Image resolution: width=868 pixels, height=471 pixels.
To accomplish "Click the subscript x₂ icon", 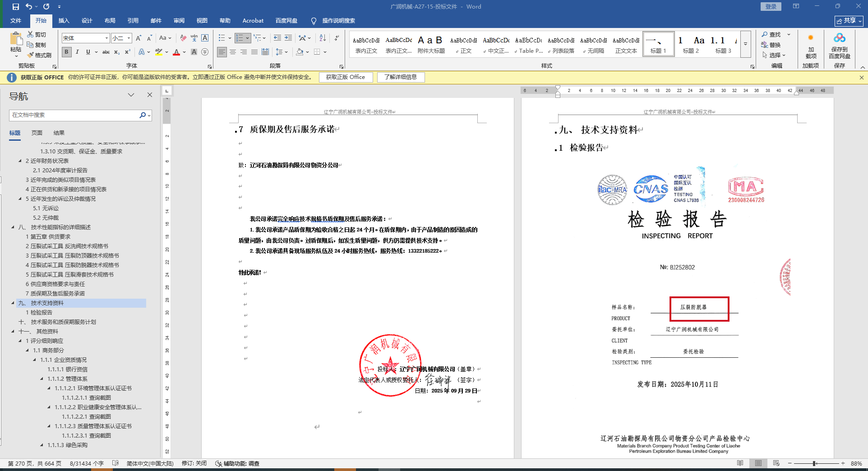I will pos(117,52).
